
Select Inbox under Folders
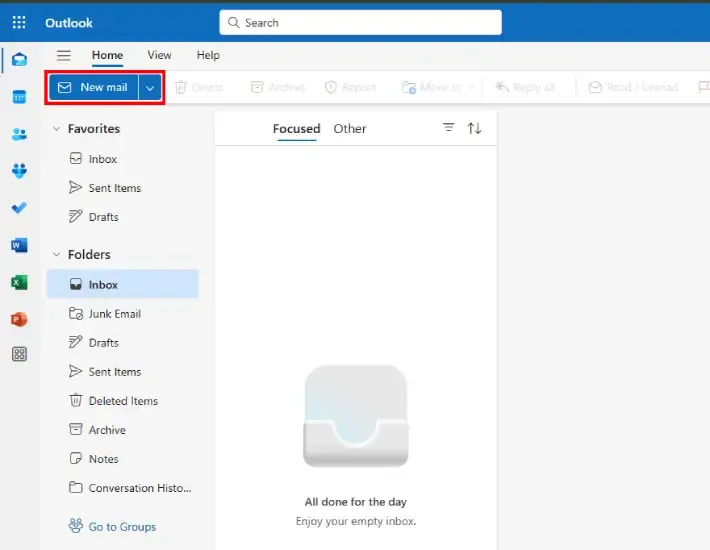click(122, 284)
